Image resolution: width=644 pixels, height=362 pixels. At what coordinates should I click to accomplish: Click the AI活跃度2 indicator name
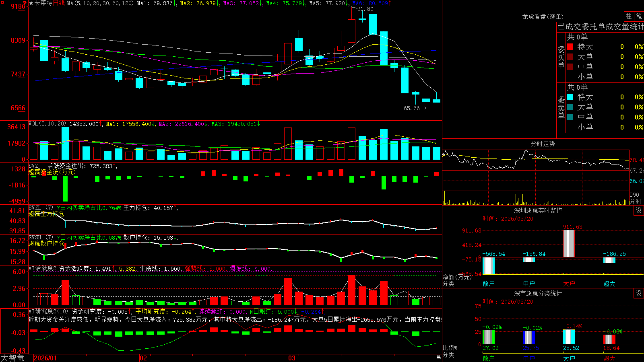coord(43,268)
